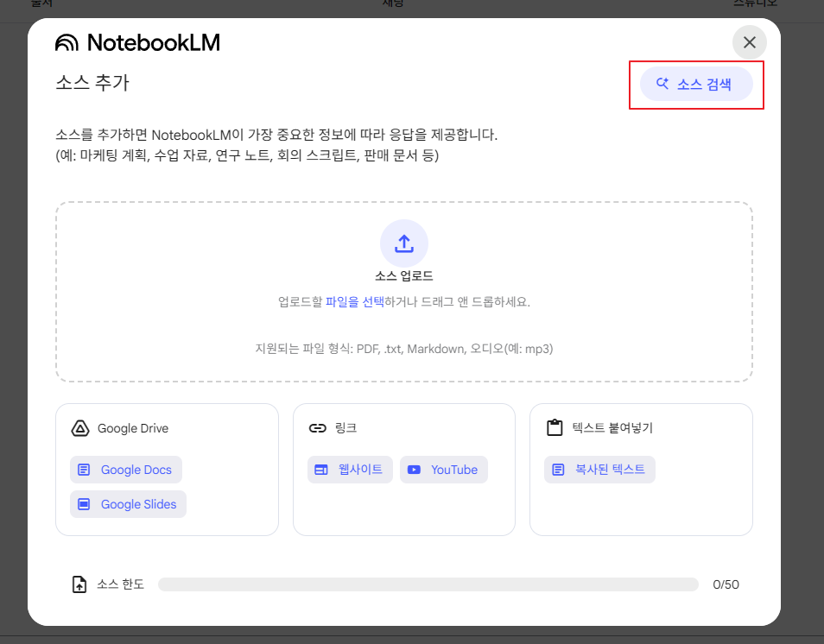Image resolution: width=824 pixels, height=644 pixels.
Task: Add a 웹사이트 link source
Action: coord(350,470)
